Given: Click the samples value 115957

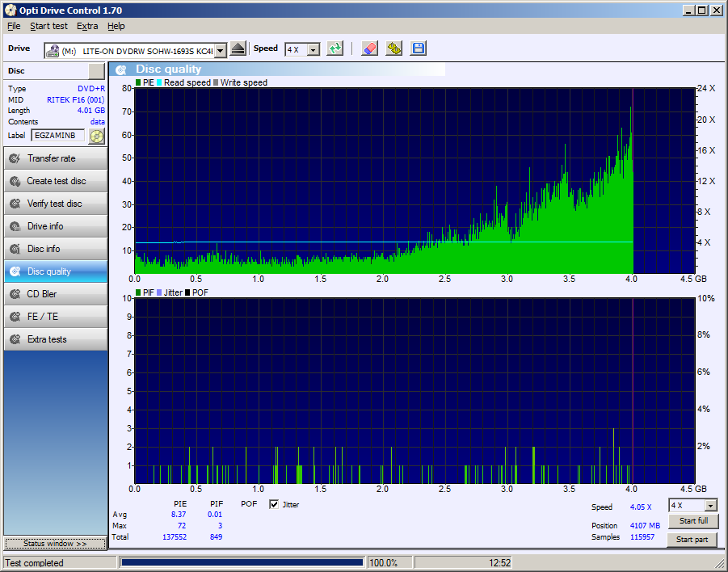Looking at the screenshot, I should [x=642, y=536].
